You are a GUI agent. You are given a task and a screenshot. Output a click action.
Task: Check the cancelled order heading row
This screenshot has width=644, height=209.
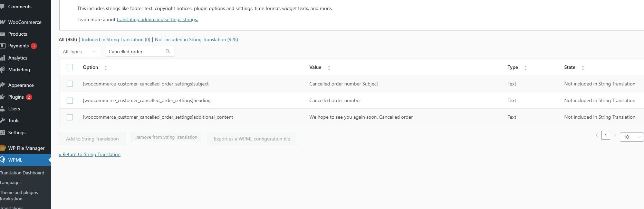(x=70, y=100)
